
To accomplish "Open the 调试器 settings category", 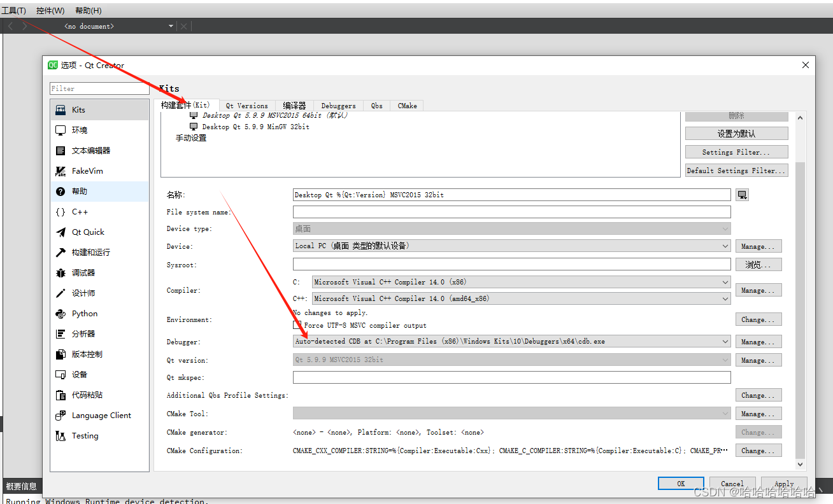I will tap(99, 272).
